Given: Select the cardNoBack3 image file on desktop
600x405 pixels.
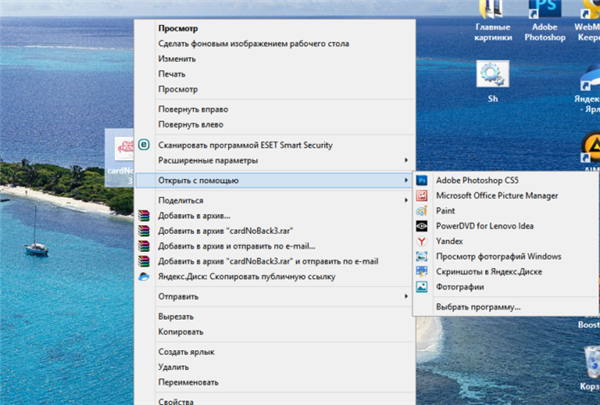Looking at the screenshot, I should 120,157.
